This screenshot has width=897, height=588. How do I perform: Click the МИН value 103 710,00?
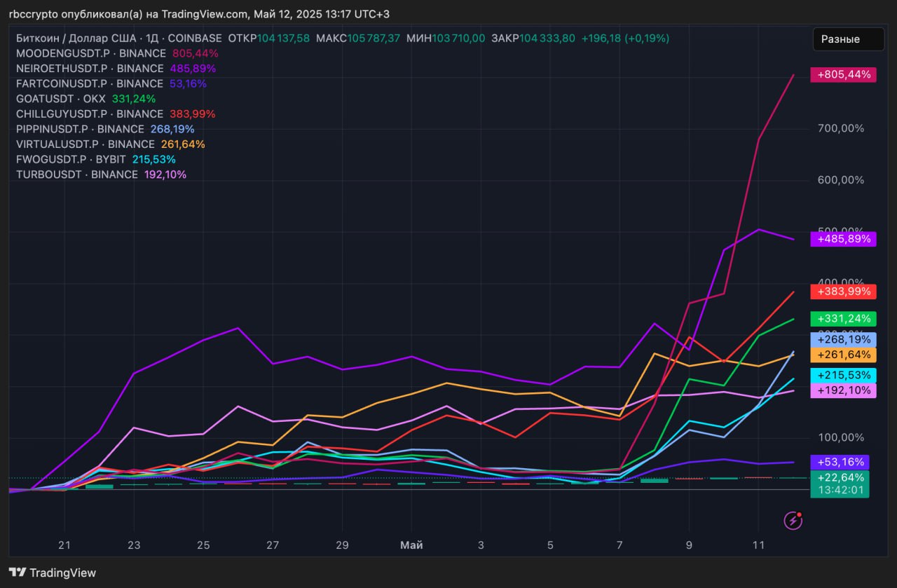pyautogui.click(x=458, y=39)
